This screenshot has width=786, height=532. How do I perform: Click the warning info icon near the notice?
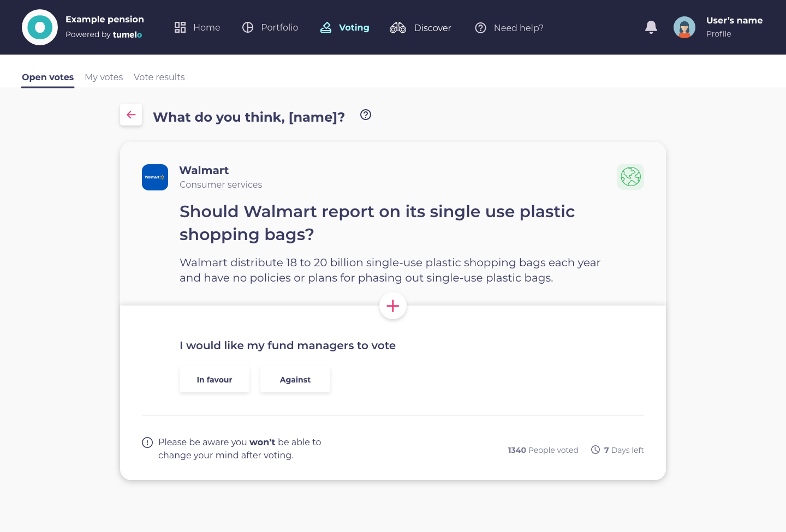[147, 443]
